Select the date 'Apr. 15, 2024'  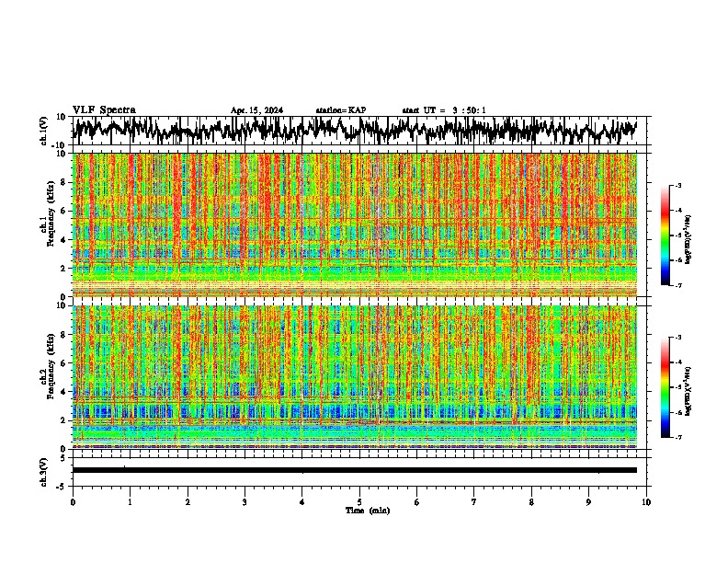click(256, 110)
